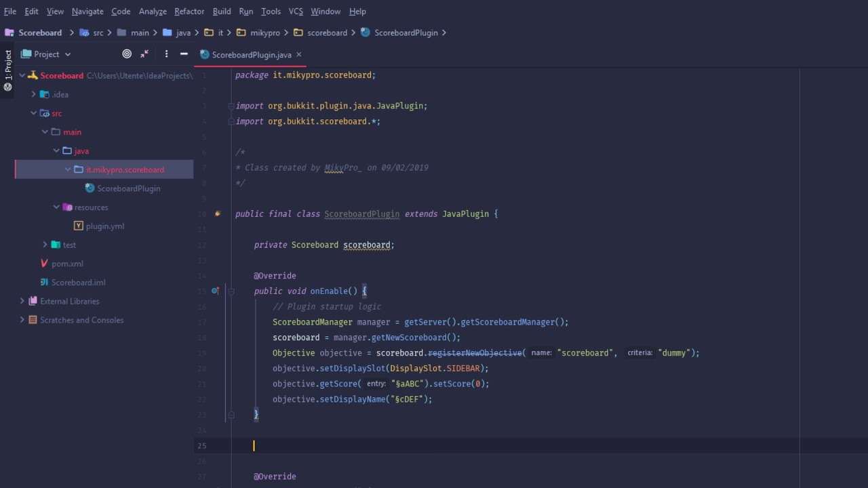Select pom.xml in the project tree

pyautogui.click(x=67, y=264)
